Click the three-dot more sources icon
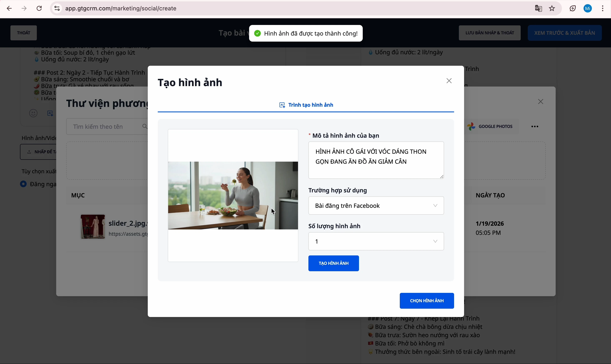The height and width of the screenshot is (364, 611). [535, 126]
